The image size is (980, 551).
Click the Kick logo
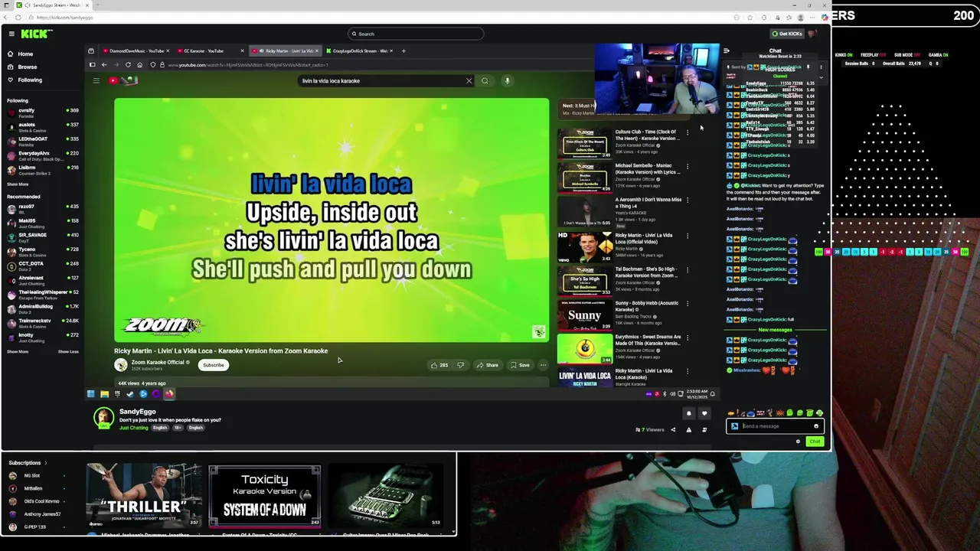click(37, 34)
